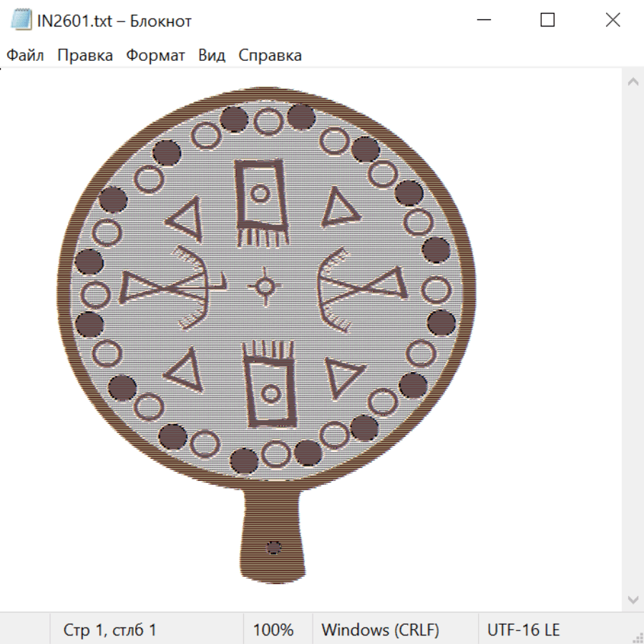
Task: Click the crosshair symbol at disc center
Action: point(265,287)
